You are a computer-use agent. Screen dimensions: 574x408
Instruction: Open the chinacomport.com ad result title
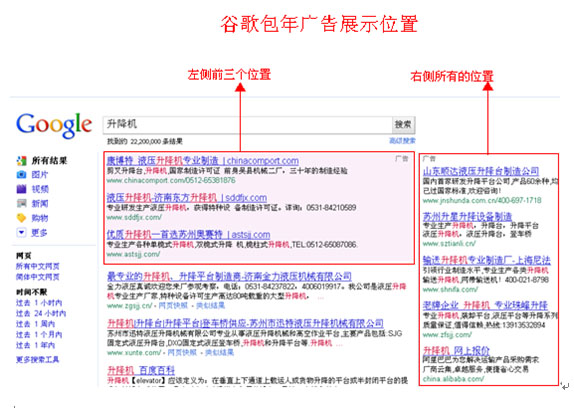[x=202, y=161]
